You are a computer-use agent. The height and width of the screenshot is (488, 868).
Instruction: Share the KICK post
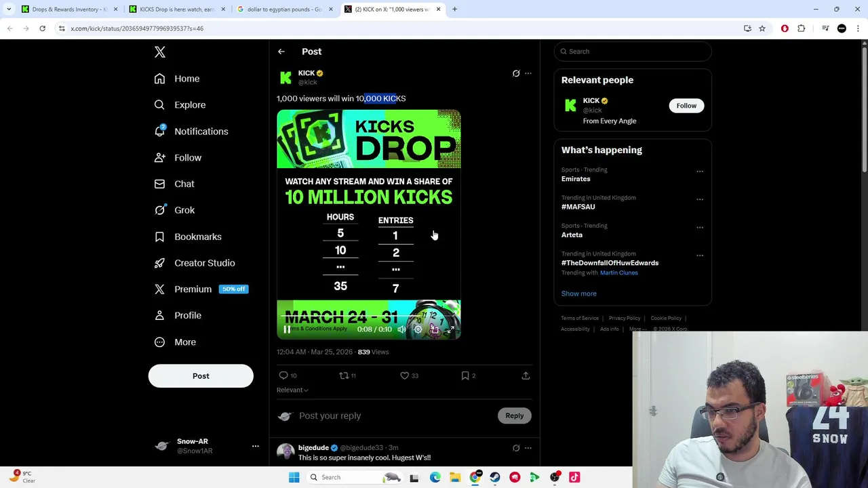pos(526,375)
